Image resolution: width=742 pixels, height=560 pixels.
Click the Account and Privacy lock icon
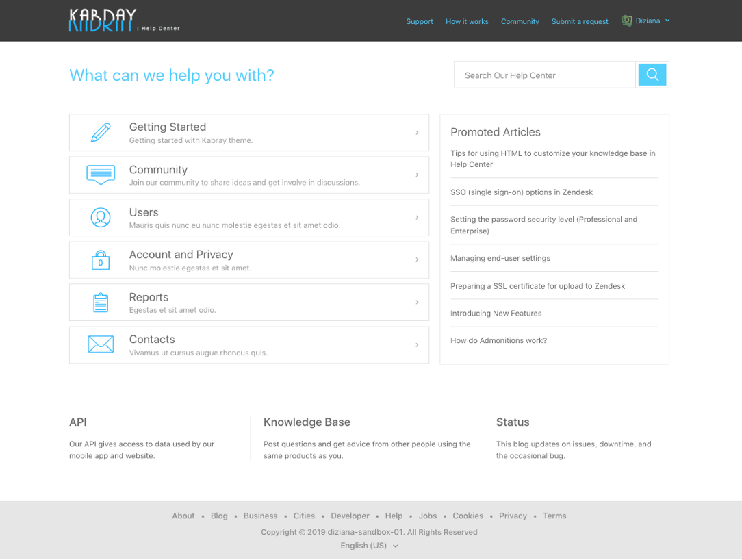101,260
